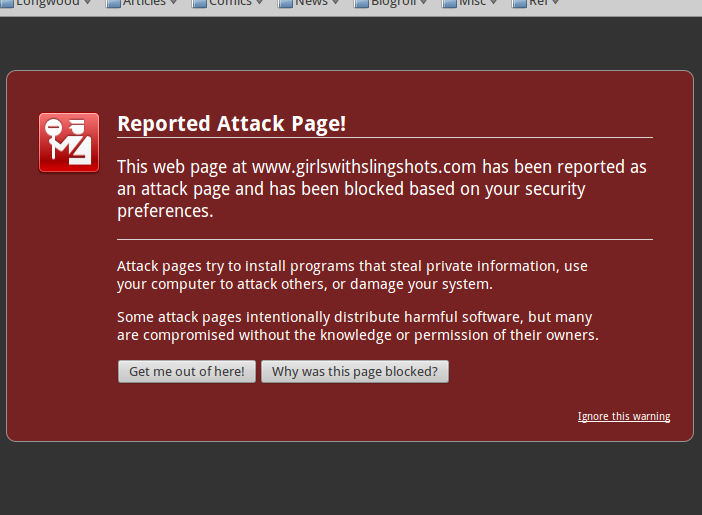Screen dimensions: 702x515
Task: Ask why this page was blocked
Action: pyautogui.click(x=355, y=372)
